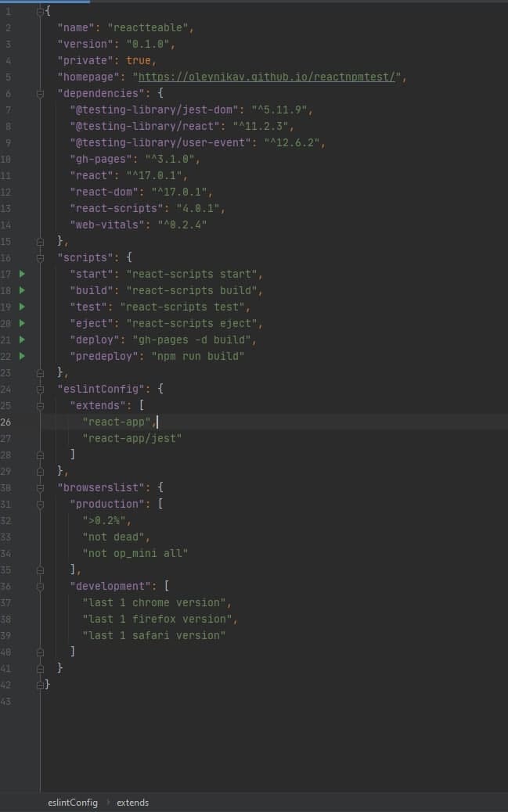Click "last 1 chrome version" entry
Screen dimensions: 508x812
click(x=154, y=603)
